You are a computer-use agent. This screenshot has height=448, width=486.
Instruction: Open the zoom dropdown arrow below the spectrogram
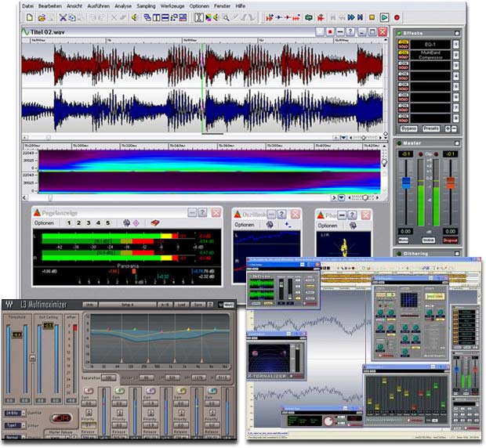click(x=341, y=197)
